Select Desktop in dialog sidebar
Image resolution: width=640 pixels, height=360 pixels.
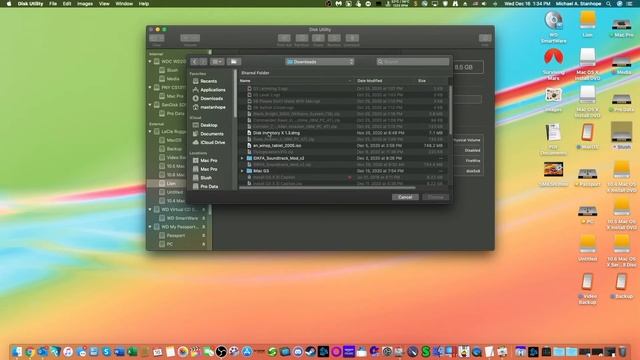tap(209, 125)
